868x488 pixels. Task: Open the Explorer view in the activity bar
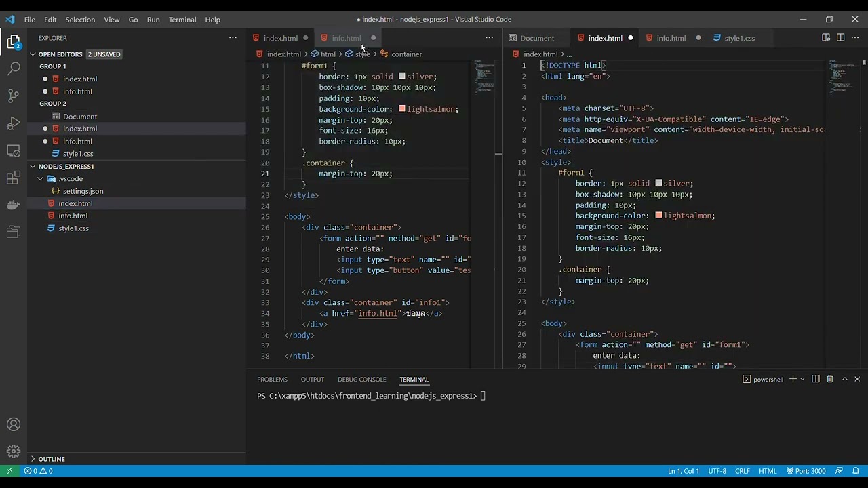pyautogui.click(x=14, y=42)
